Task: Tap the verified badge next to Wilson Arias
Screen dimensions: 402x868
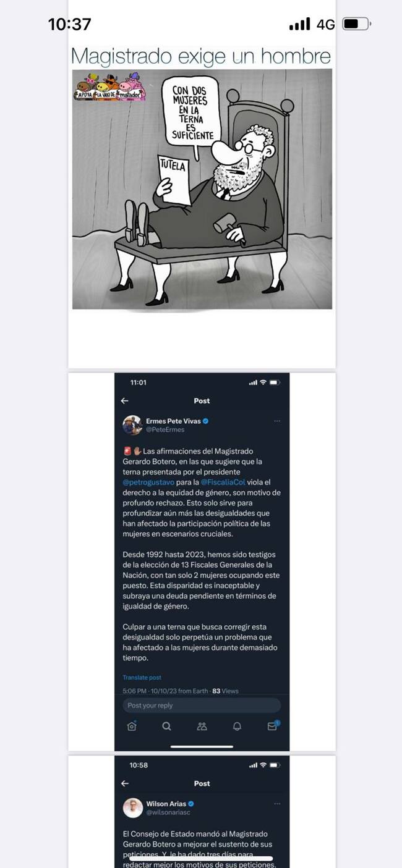Action: click(x=191, y=804)
